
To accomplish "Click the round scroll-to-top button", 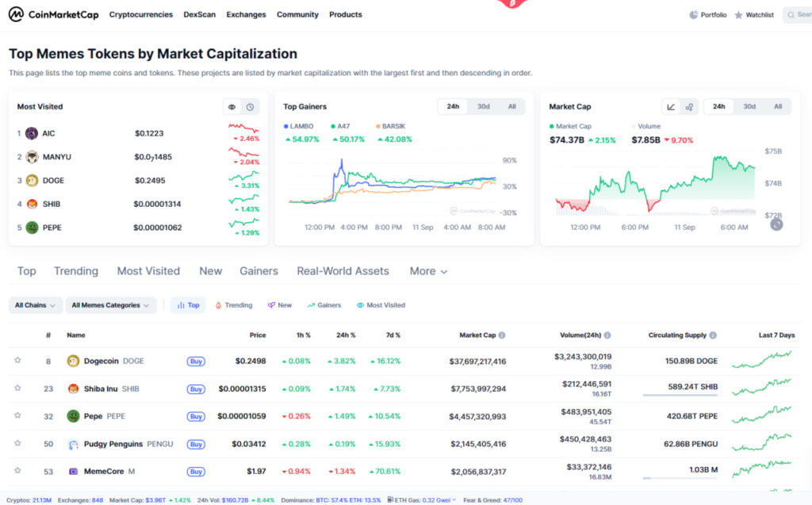I will [x=776, y=224].
